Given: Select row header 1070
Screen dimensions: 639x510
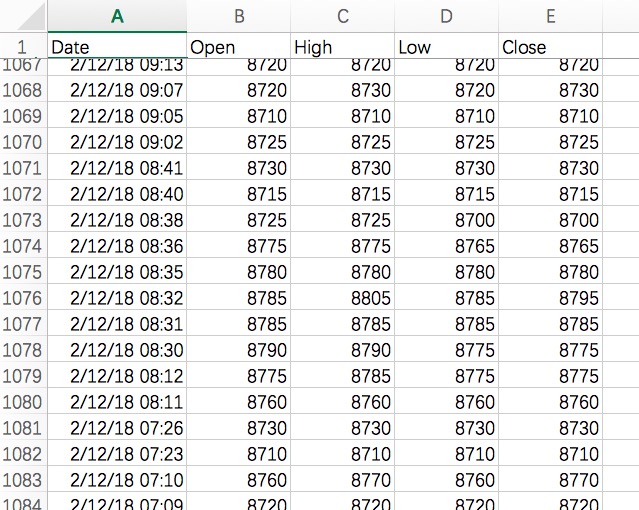Looking at the screenshot, I should [x=22, y=142].
